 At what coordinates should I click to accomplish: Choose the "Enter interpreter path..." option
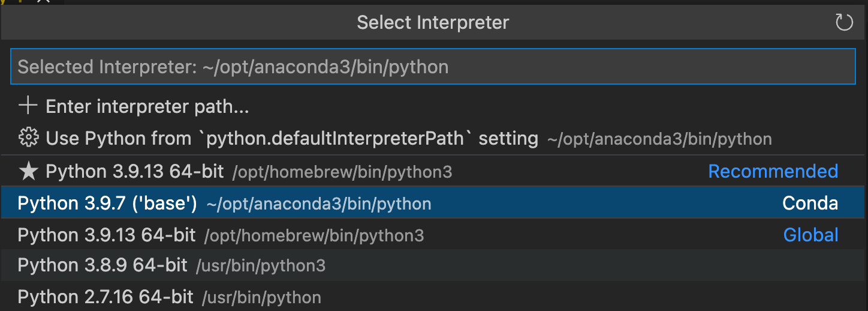click(x=147, y=107)
